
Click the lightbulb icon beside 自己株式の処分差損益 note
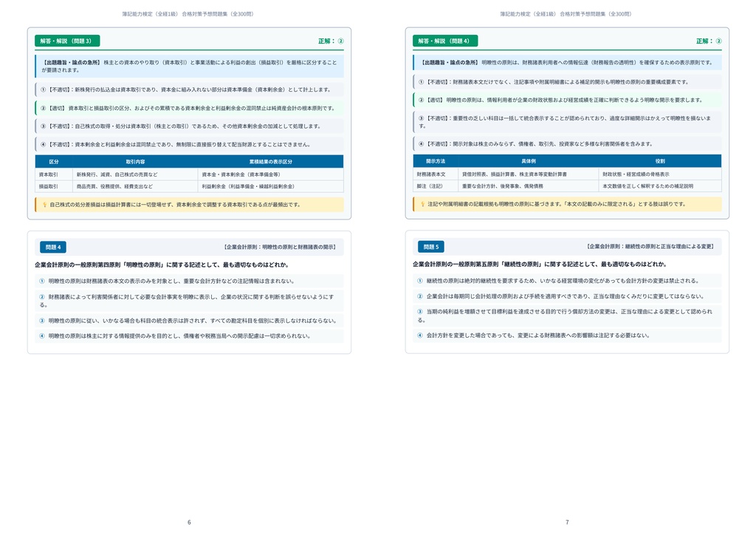[x=44, y=205]
